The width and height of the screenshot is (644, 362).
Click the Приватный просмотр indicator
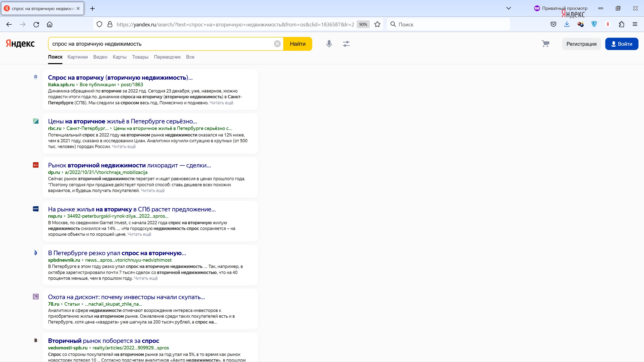pos(561,8)
